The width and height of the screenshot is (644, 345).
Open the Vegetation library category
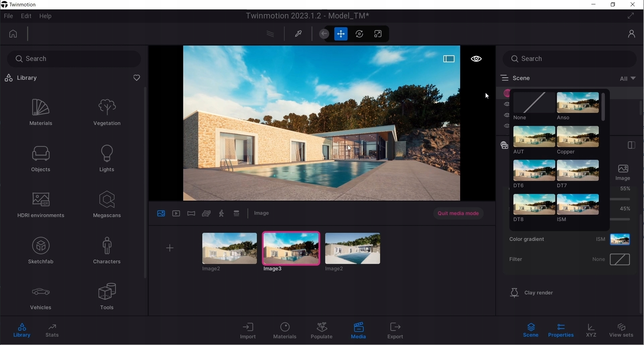click(x=107, y=113)
